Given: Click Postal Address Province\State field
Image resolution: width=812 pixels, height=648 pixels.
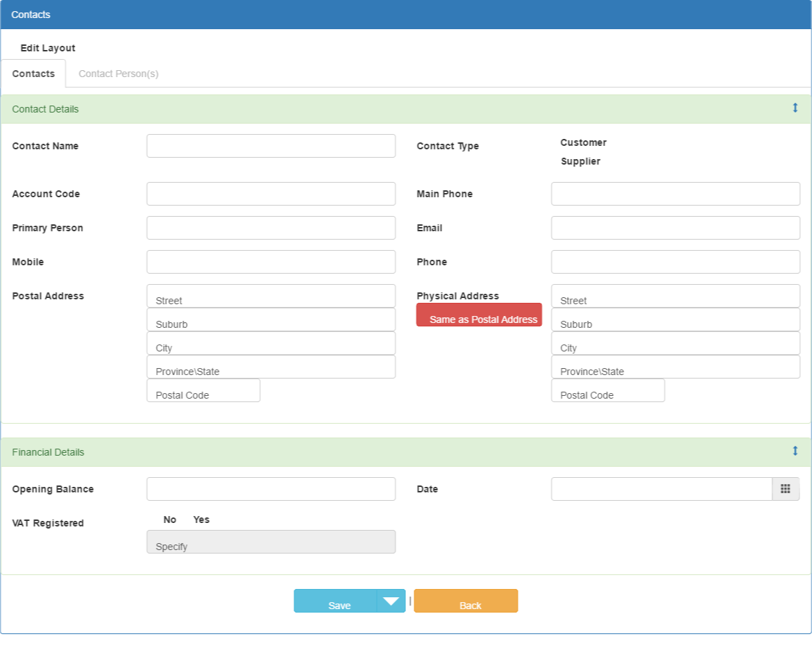Looking at the screenshot, I should pyautogui.click(x=271, y=367).
